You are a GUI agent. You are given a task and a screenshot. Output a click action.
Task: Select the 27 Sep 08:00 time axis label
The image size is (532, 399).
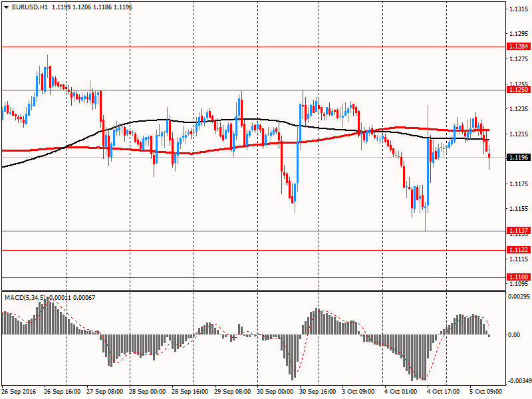click(105, 392)
